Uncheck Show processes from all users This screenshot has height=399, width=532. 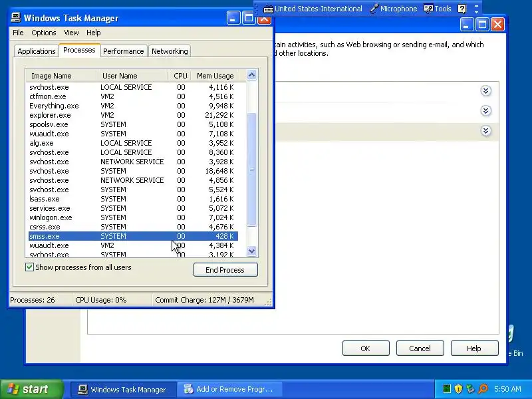(x=29, y=267)
